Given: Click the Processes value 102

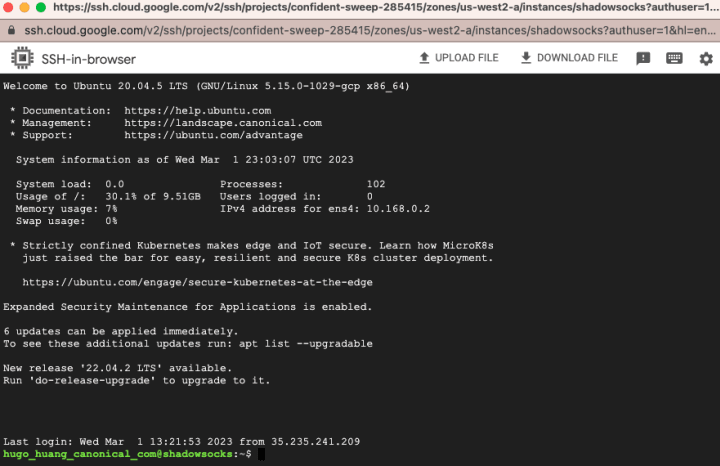Looking at the screenshot, I should pyautogui.click(x=376, y=184).
